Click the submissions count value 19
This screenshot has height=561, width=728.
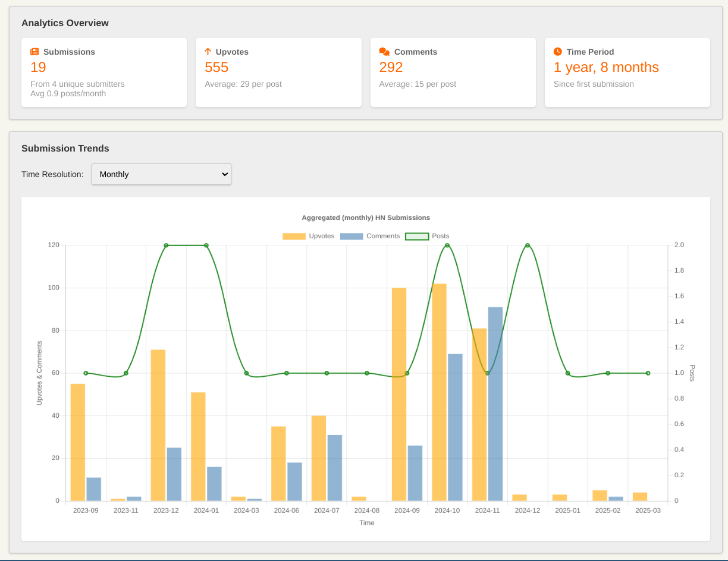click(x=38, y=67)
